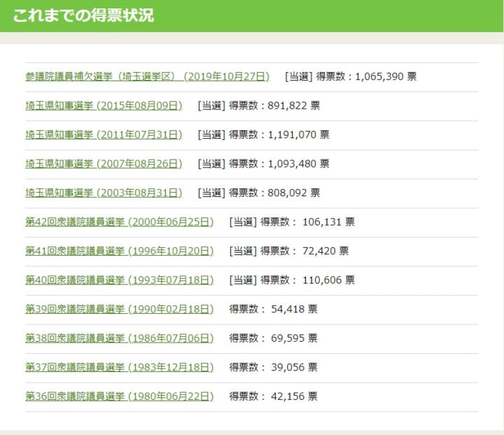This screenshot has width=504, height=435.
Task: Click the これまでの得票状況 green header
Action: [x=83, y=16]
